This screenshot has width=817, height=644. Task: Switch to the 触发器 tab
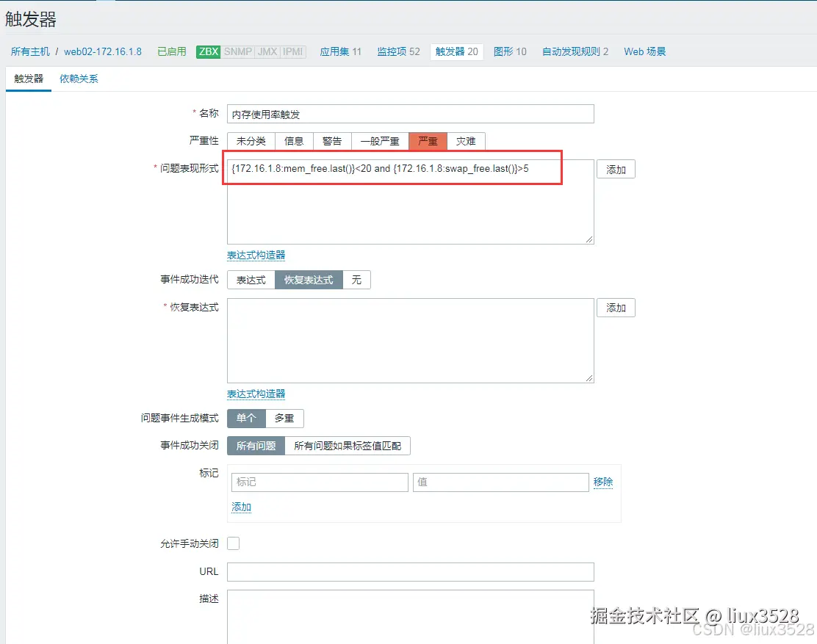click(29, 79)
